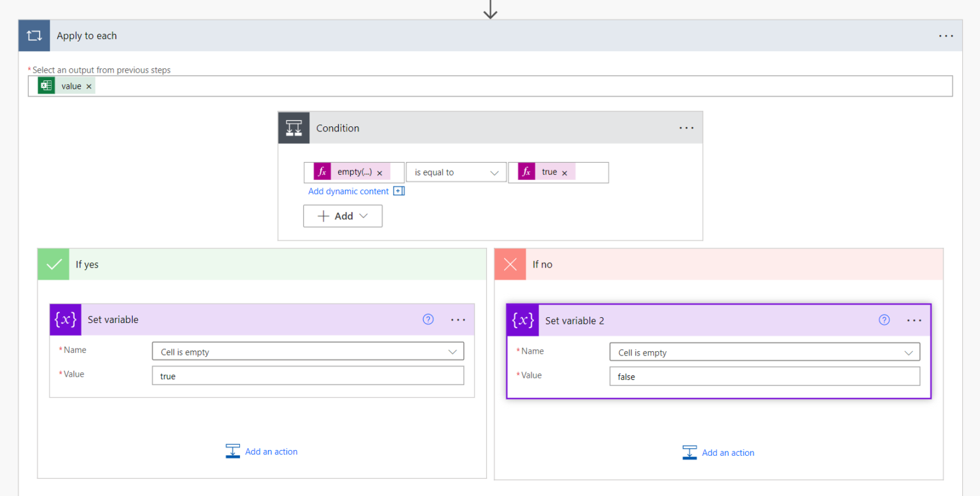Open the Name dropdown in Set variable
The height and width of the screenshot is (496, 980).
point(452,350)
